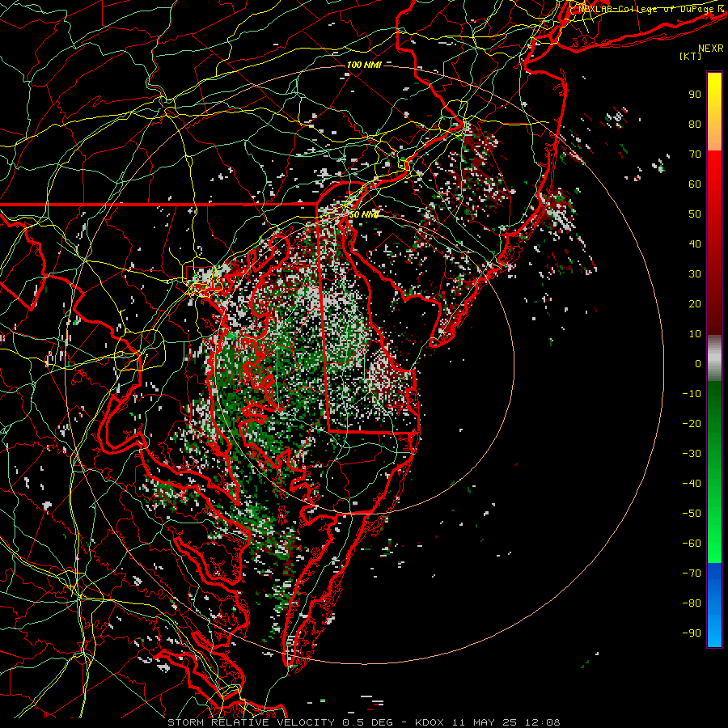Image resolution: width=728 pixels, height=728 pixels.
Task: Click the NEXR label above the legend
Action: 710,49
